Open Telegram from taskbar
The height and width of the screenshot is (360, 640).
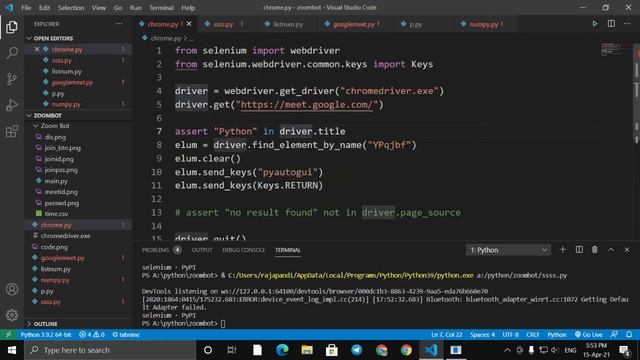coord(356,350)
